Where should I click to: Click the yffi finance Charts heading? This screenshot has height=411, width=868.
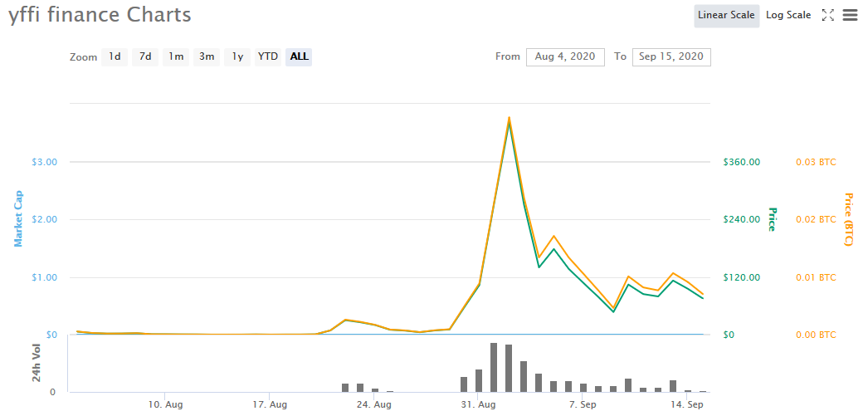point(100,16)
